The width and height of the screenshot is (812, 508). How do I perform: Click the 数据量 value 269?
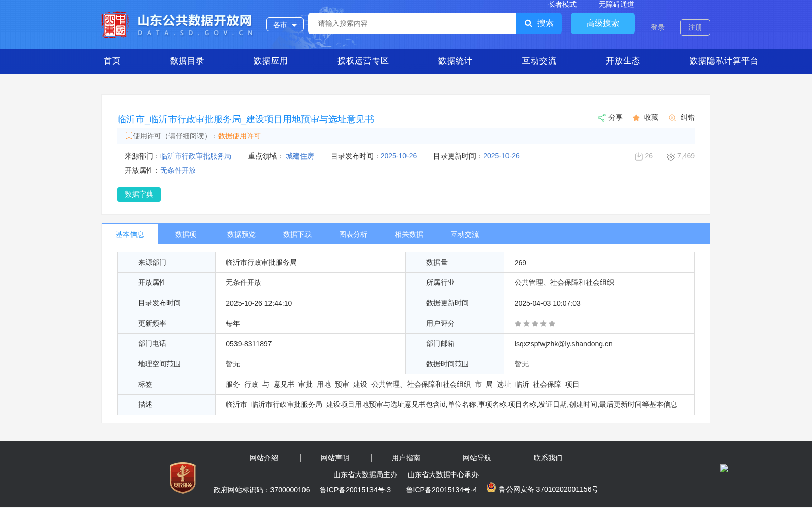click(520, 263)
